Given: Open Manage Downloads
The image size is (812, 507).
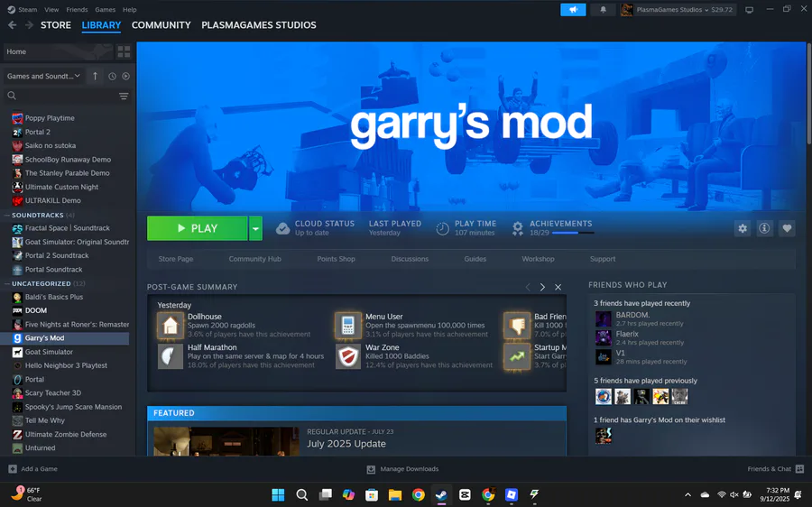Looking at the screenshot, I should (403, 469).
